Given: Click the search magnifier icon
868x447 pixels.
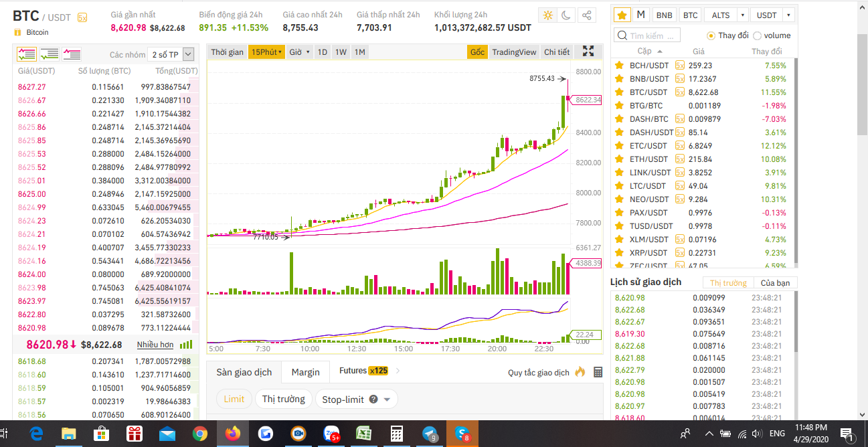Looking at the screenshot, I should [x=622, y=35].
